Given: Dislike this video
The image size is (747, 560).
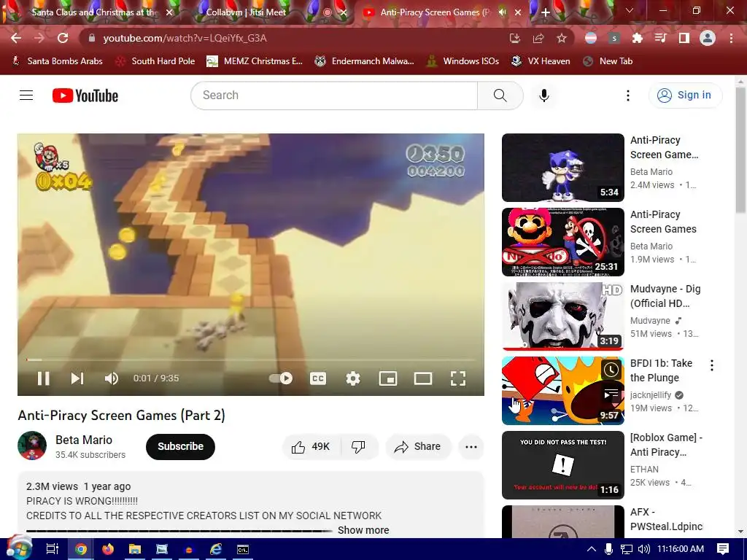Looking at the screenshot, I should pyautogui.click(x=358, y=447).
